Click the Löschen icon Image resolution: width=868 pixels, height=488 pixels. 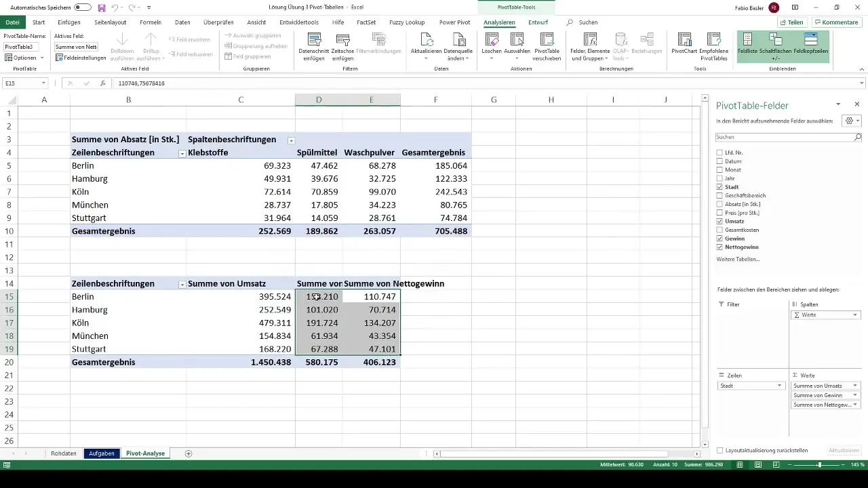click(491, 40)
